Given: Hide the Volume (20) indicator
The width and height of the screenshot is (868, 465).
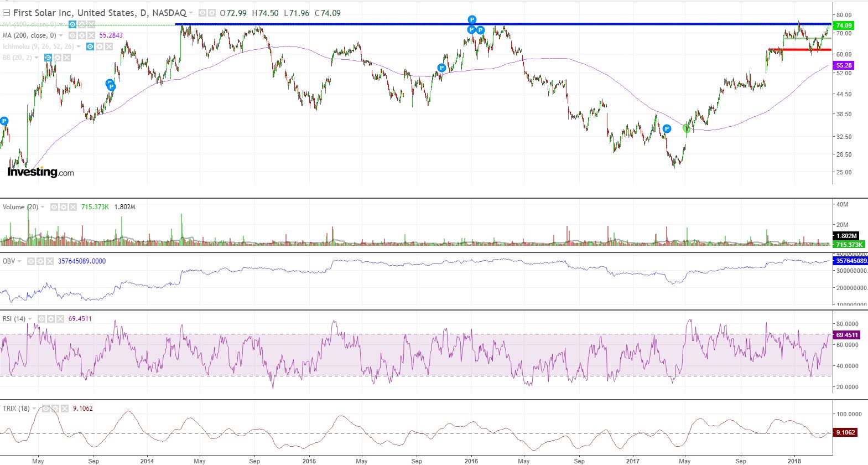Looking at the screenshot, I should pyautogui.click(x=54, y=207).
